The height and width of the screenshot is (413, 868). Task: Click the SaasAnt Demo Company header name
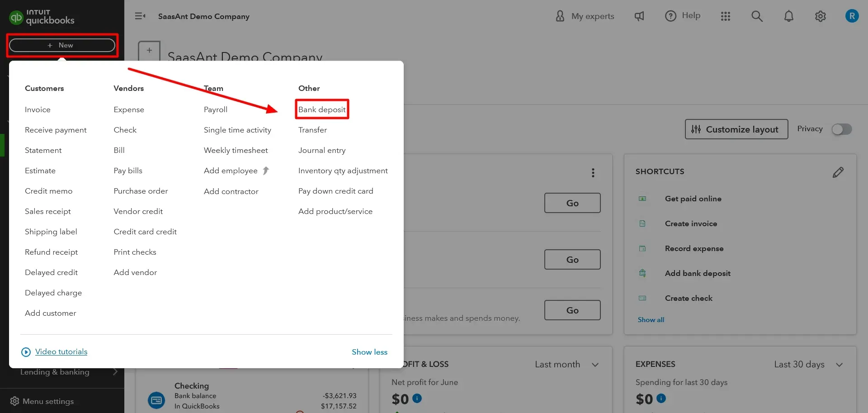coord(203,16)
